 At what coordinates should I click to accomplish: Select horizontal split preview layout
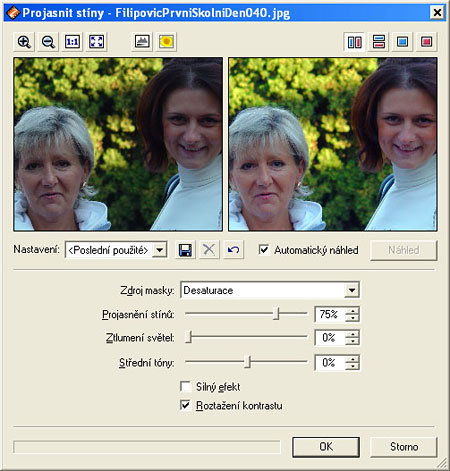coord(378,42)
